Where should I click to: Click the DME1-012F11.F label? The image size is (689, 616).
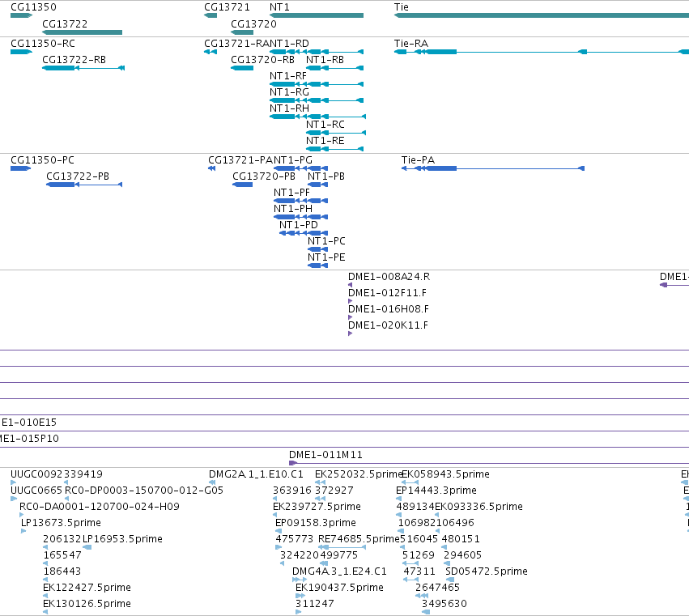[387, 293]
